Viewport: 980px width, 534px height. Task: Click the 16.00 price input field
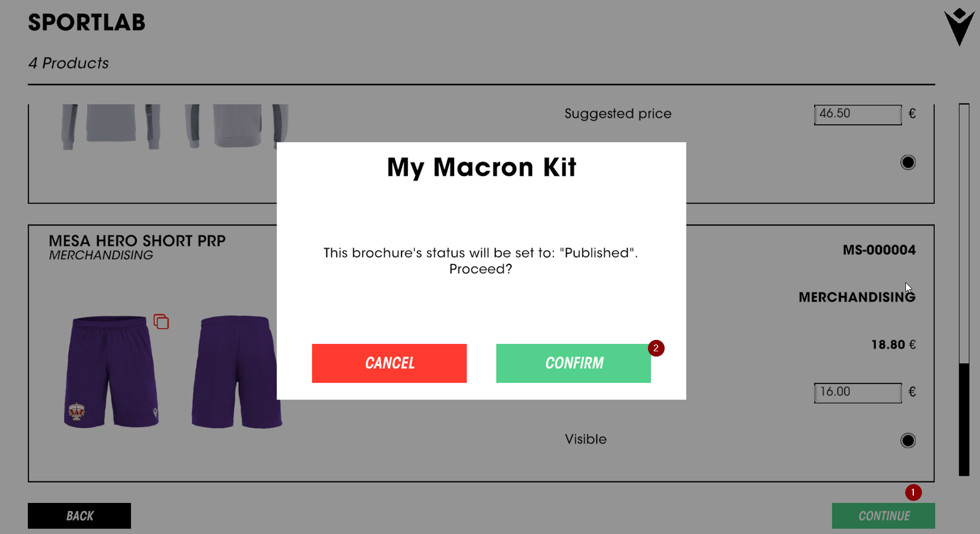click(x=857, y=393)
